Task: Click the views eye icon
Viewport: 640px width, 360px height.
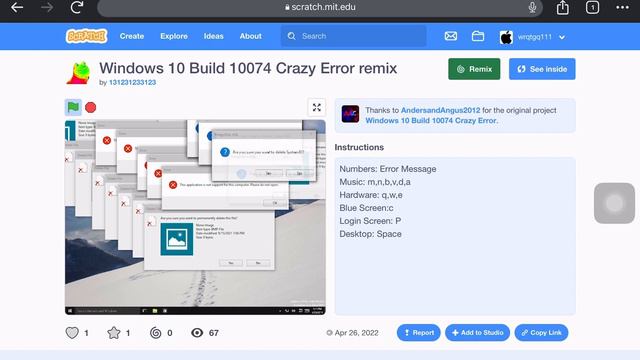Action: point(197,333)
